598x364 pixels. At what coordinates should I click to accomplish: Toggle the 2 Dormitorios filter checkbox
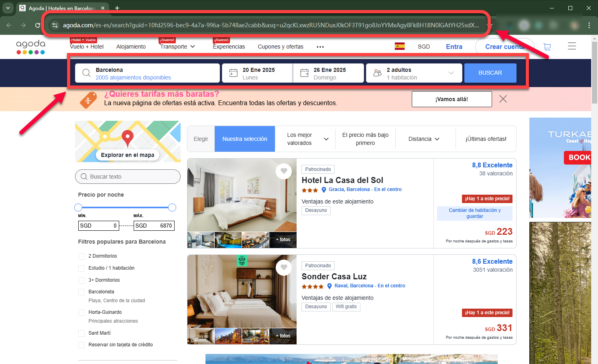pos(81,256)
